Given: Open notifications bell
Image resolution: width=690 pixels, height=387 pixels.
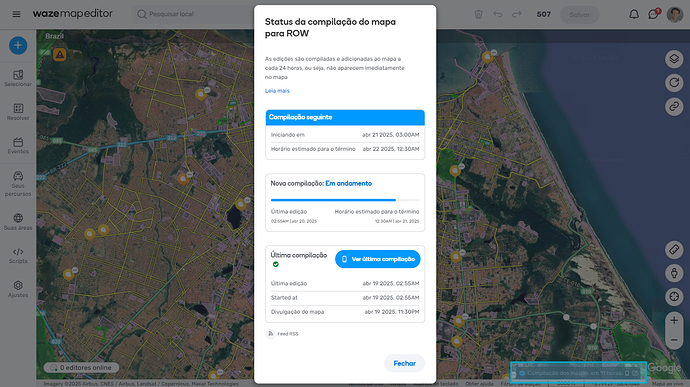Looking at the screenshot, I should [634, 14].
